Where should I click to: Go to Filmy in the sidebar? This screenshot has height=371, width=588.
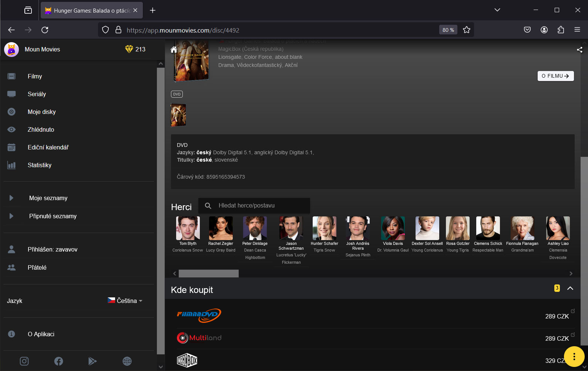[35, 76]
